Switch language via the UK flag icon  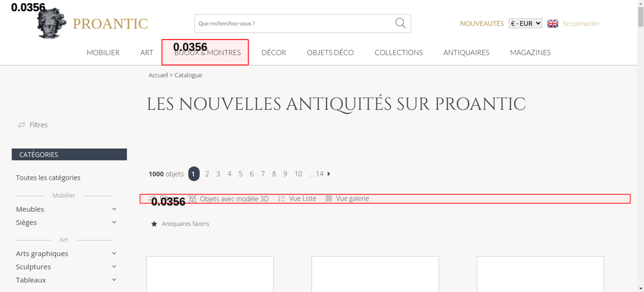(x=553, y=23)
